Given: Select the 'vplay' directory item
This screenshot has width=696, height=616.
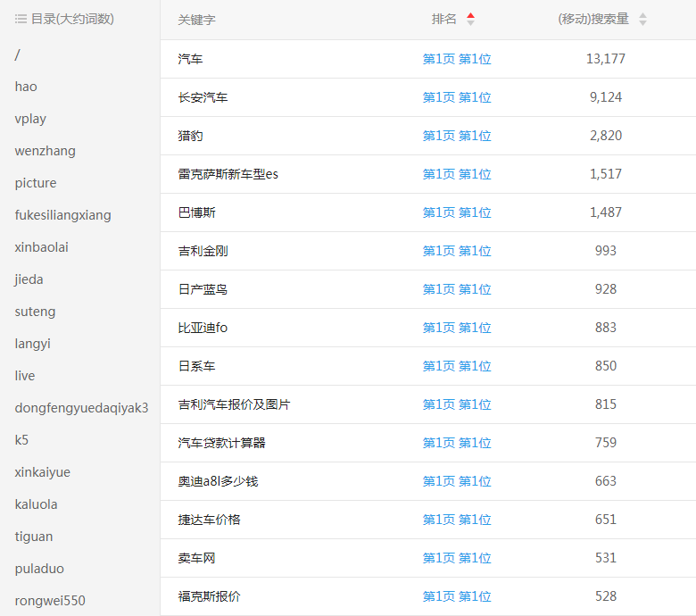Looking at the screenshot, I should tap(30, 119).
